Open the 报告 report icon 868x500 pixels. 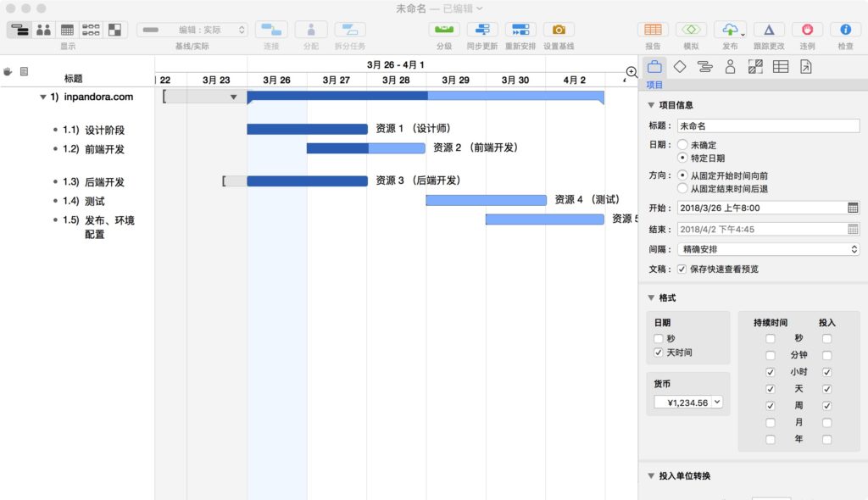tap(653, 30)
